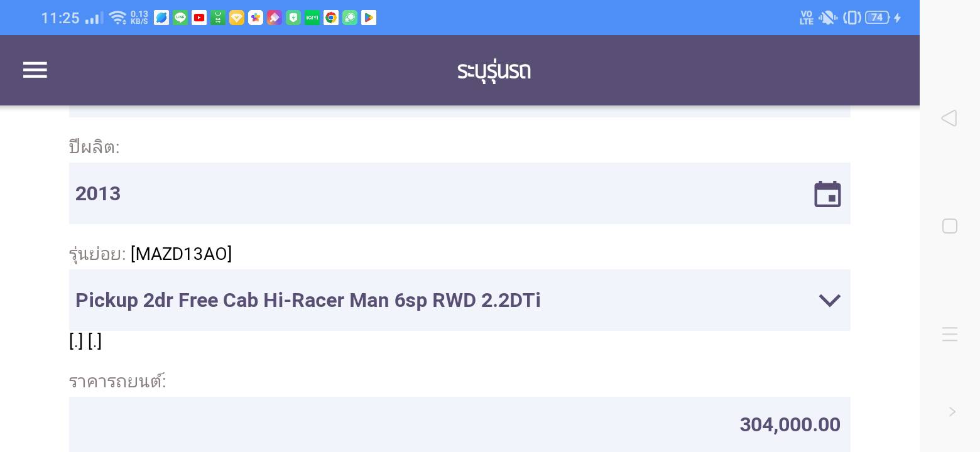Click the ราคารถยนต์: label
The height and width of the screenshot is (452, 980).
pyautogui.click(x=117, y=381)
